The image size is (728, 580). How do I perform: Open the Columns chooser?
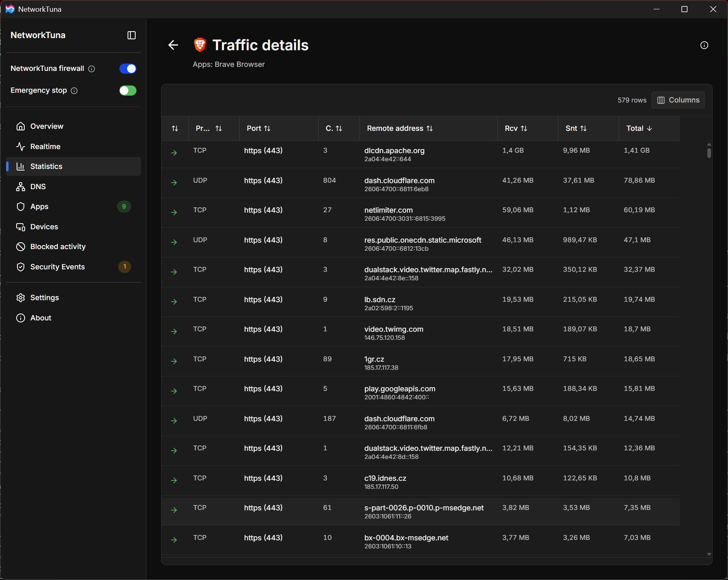(x=678, y=100)
